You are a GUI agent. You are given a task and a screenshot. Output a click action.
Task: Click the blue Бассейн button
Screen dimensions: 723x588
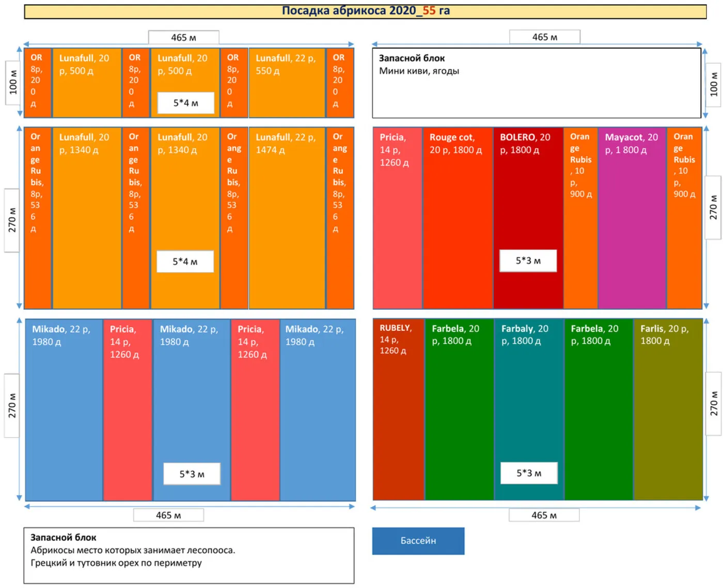(418, 541)
